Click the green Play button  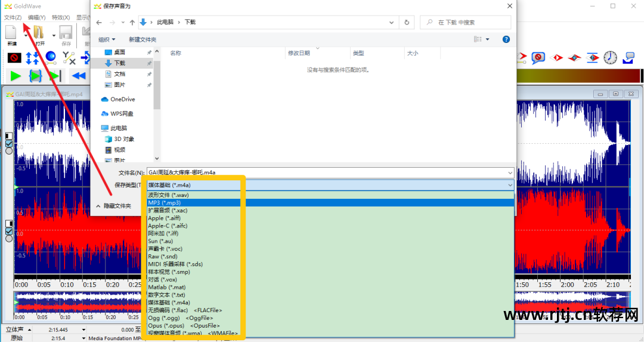[x=16, y=76]
